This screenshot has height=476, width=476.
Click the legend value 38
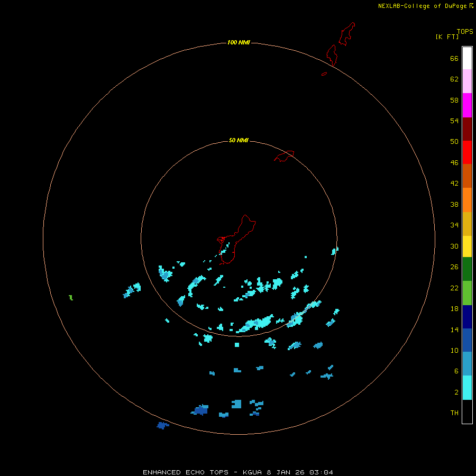454,204
